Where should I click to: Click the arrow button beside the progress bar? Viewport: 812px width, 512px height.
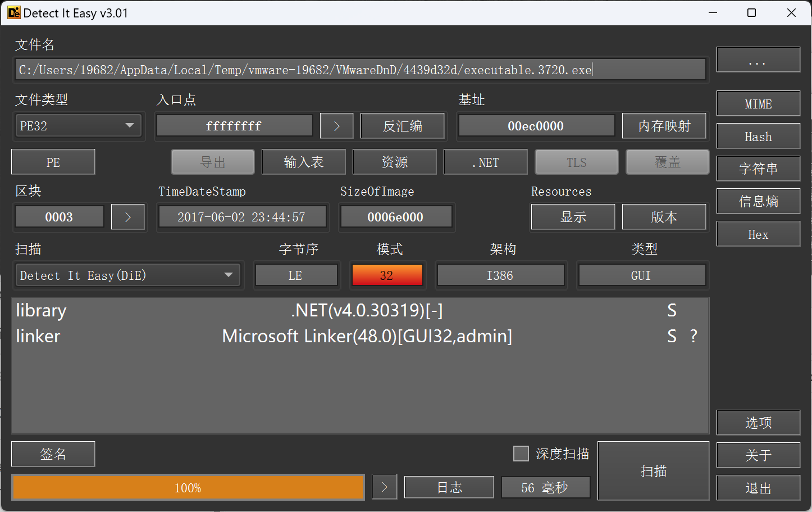[385, 487]
